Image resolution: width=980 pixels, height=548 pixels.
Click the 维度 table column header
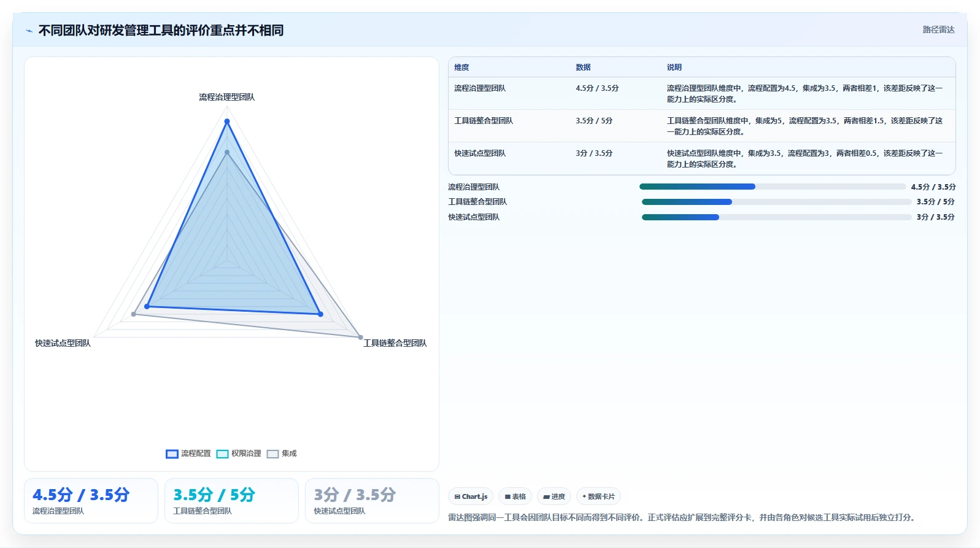(461, 68)
